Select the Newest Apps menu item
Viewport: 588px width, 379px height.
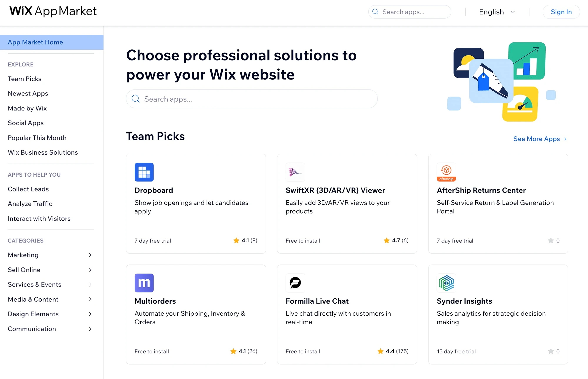[x=28, y=93]
